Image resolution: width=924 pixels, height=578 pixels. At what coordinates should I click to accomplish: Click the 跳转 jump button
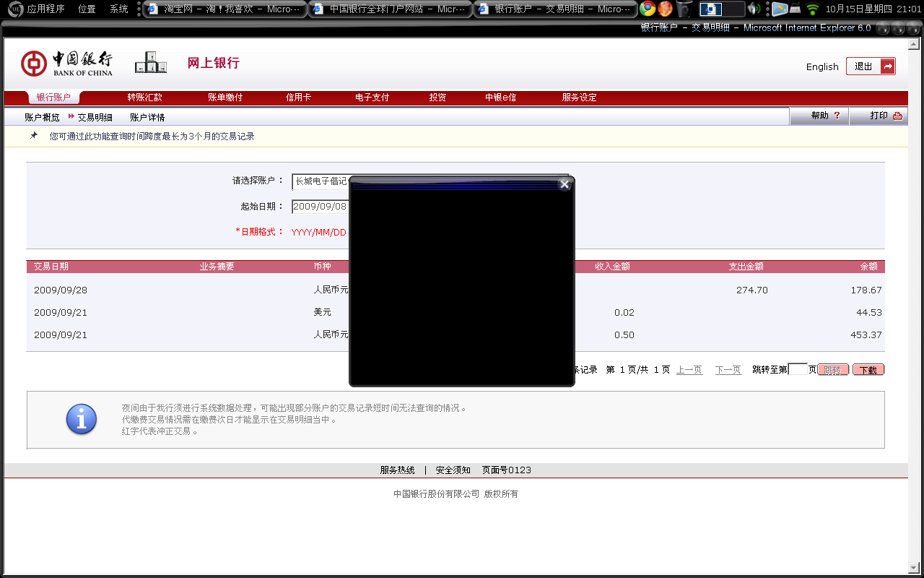832,370
